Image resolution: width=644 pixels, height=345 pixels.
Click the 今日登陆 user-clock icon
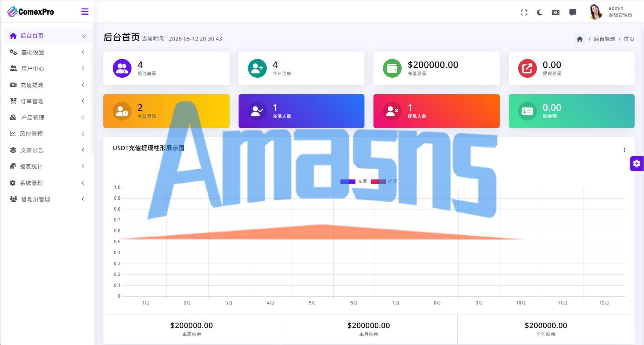pos(122,111)
